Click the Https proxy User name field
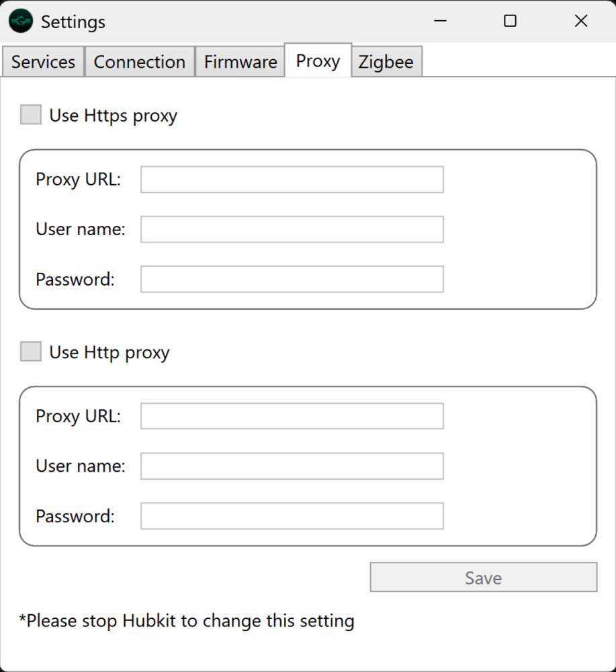This screenshot has width=616, height=672. pyautogui.click(x=292, y=228)
